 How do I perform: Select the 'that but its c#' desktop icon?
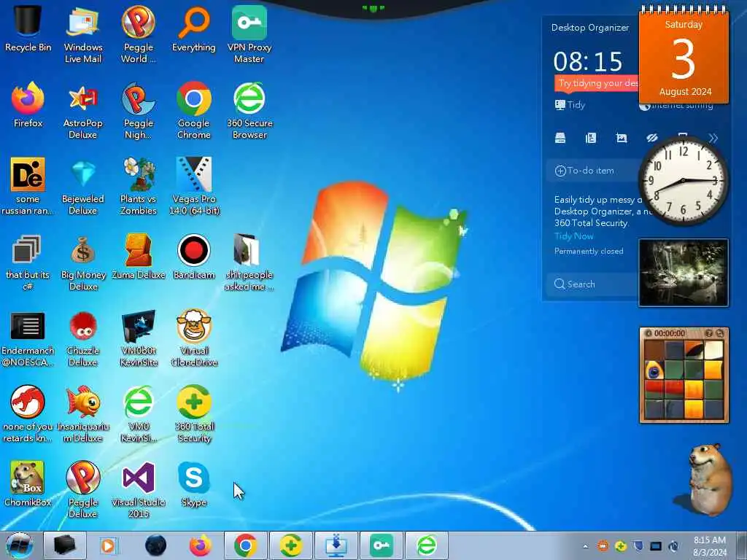coord(28,262)
